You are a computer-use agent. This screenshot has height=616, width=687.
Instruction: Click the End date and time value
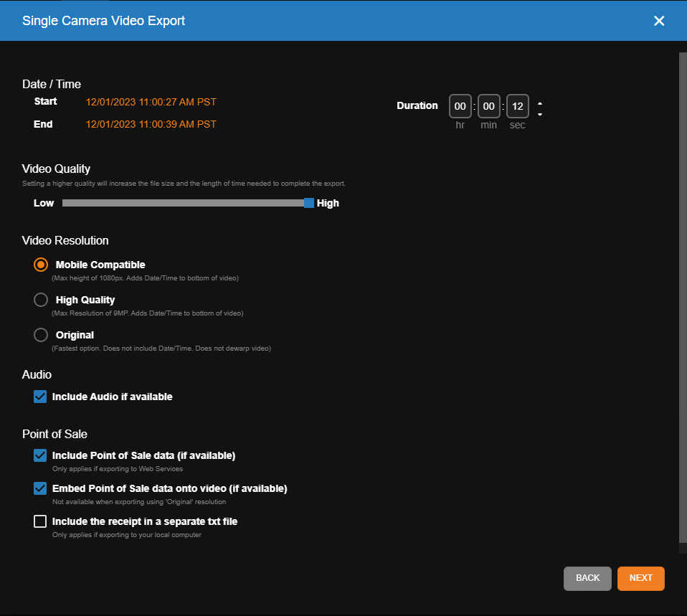tap(151, 125)
